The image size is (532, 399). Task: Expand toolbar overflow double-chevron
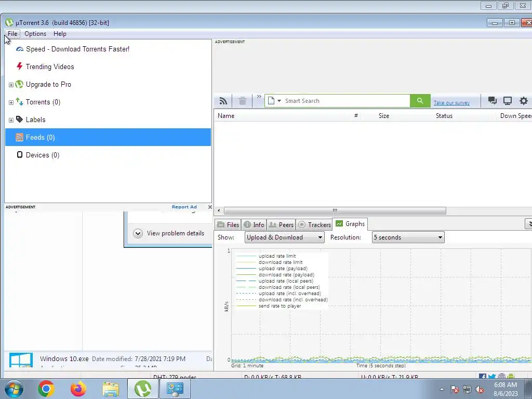click(x=259, y=97)
